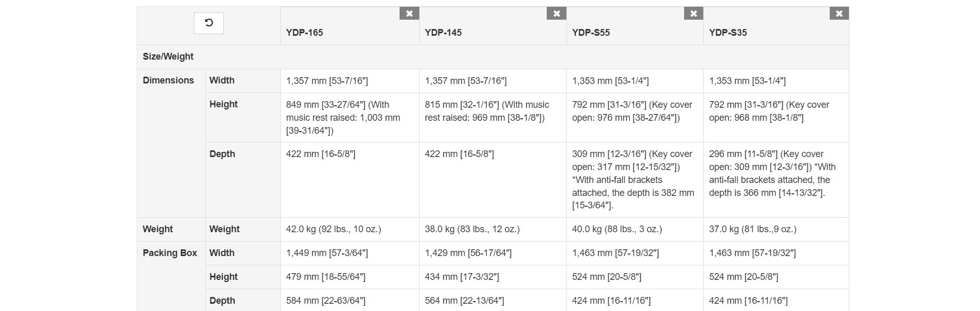Image resolution: width=980 pixels, height=311 pixels.
Task: Select the Weight group row label
Action: click(x=158, y=229)
